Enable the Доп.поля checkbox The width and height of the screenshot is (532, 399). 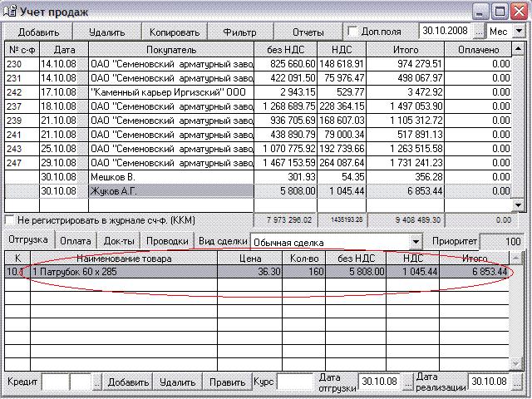pyautogui.click(x=352, y=32)
